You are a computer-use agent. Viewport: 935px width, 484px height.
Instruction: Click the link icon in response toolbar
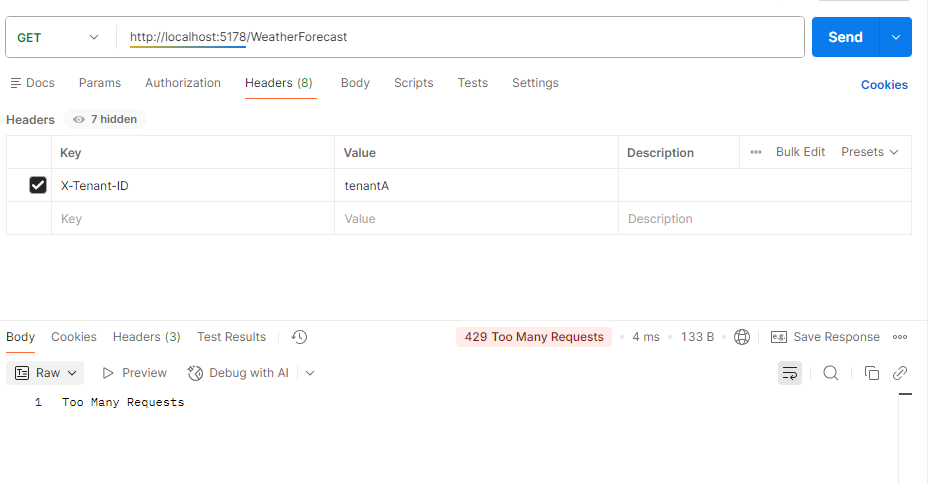coord(900,373)
